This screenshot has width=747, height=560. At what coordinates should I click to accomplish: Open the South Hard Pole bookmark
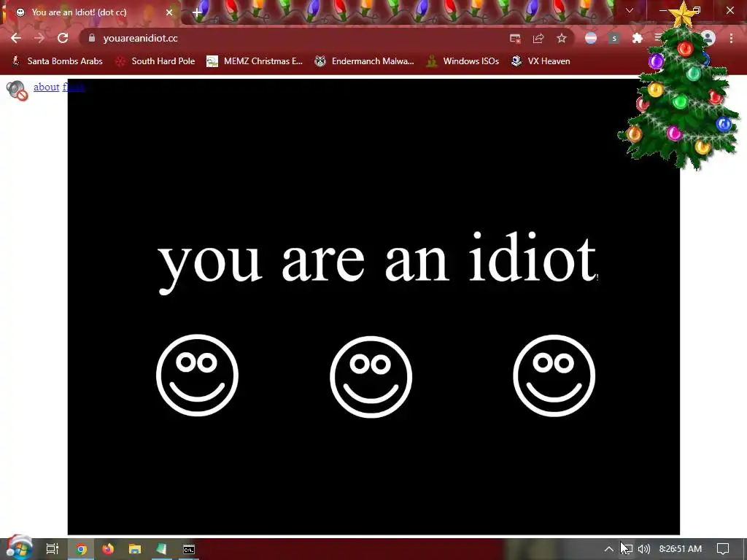(x=156, y=61)
